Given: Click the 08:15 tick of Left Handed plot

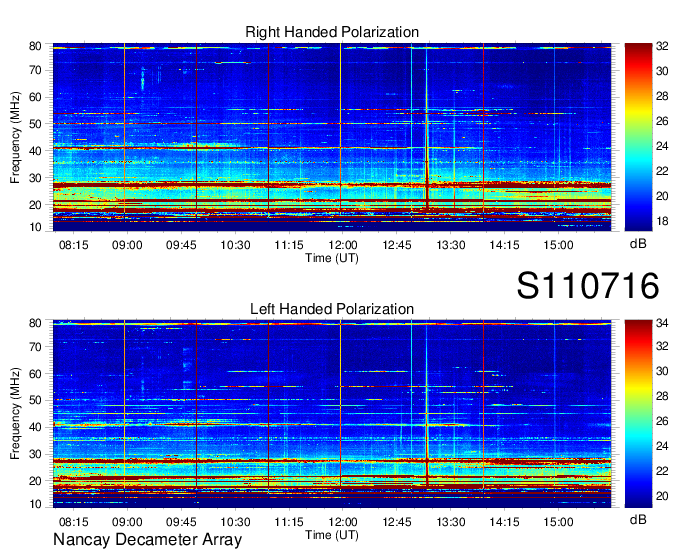Looking at the screenshot, I should click(73, 522).
